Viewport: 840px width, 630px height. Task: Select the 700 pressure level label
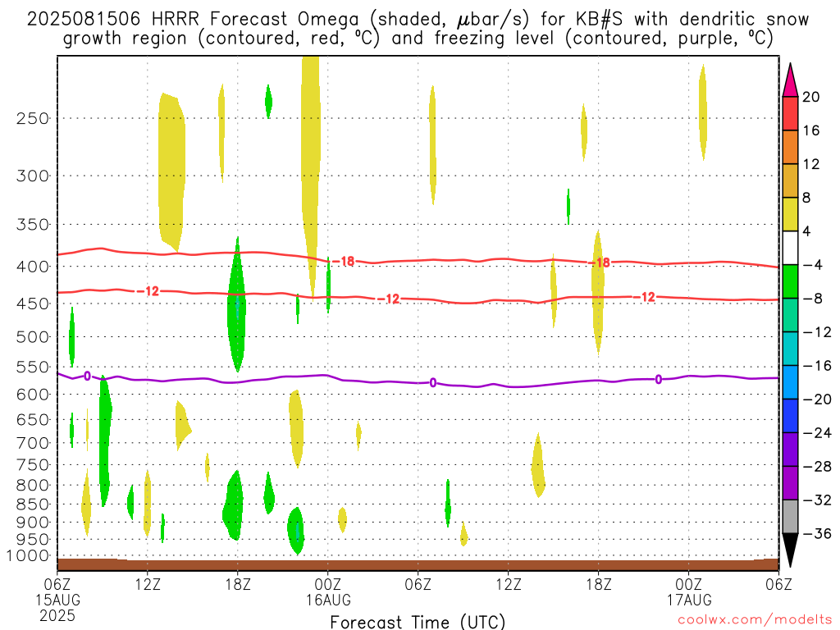coord(33,443)
